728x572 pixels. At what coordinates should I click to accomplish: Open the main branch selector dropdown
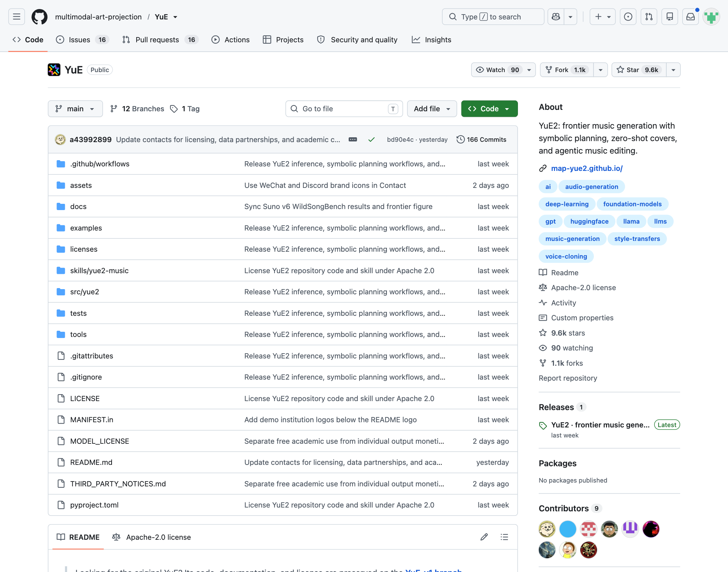coord(75,109)
